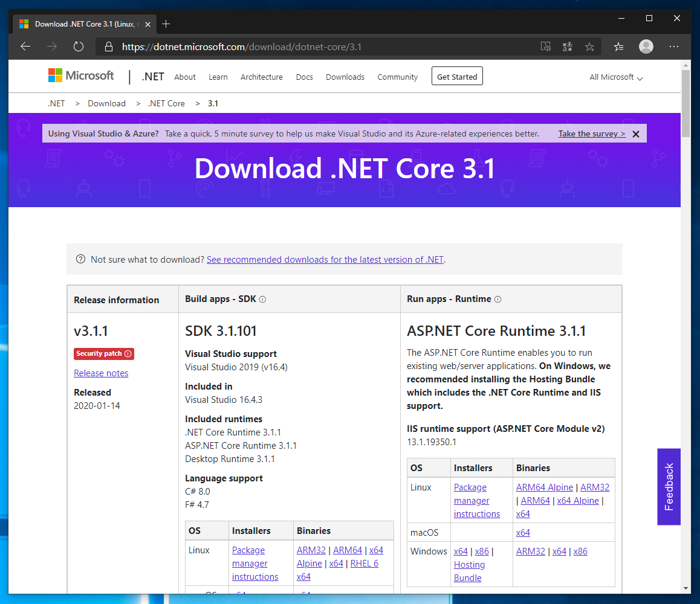This screenshot has height=604, width=700.
Task: Add page to favorites with star icon
Action: (x=589, y=47)
